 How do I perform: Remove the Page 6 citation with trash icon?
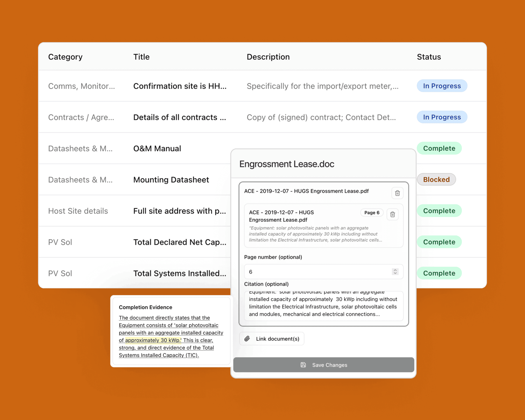click(x=392, y=214)
